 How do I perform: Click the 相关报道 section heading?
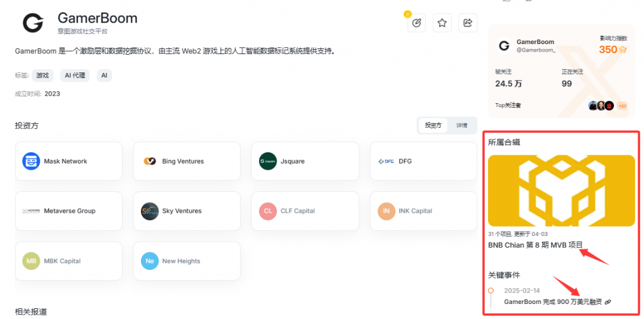click(31, 312)
